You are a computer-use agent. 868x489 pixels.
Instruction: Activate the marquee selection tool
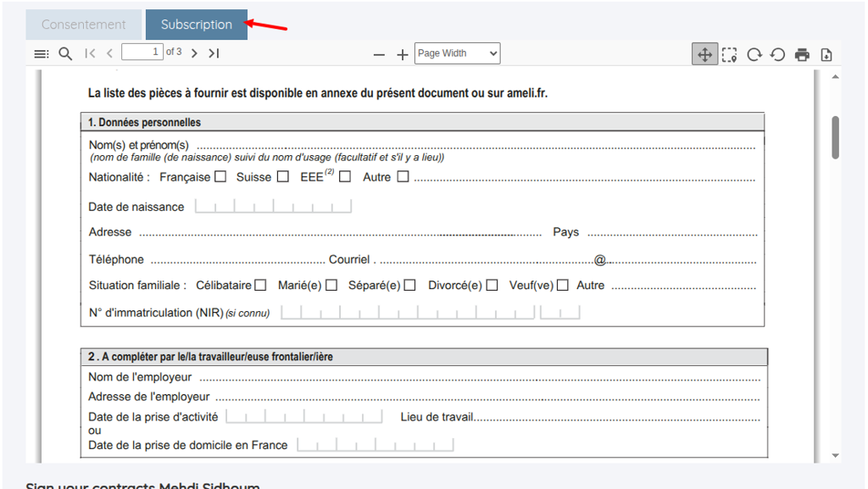coord(730,55)
